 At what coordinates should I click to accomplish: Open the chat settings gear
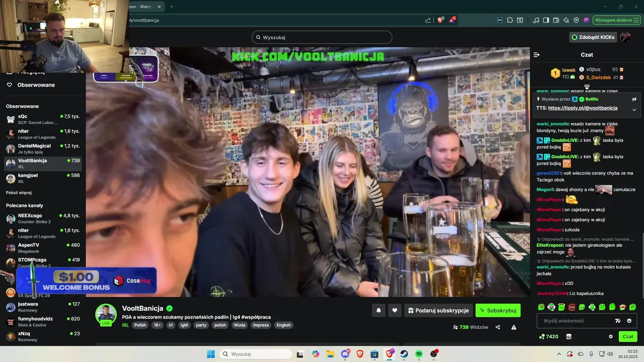tap(611, 336)
